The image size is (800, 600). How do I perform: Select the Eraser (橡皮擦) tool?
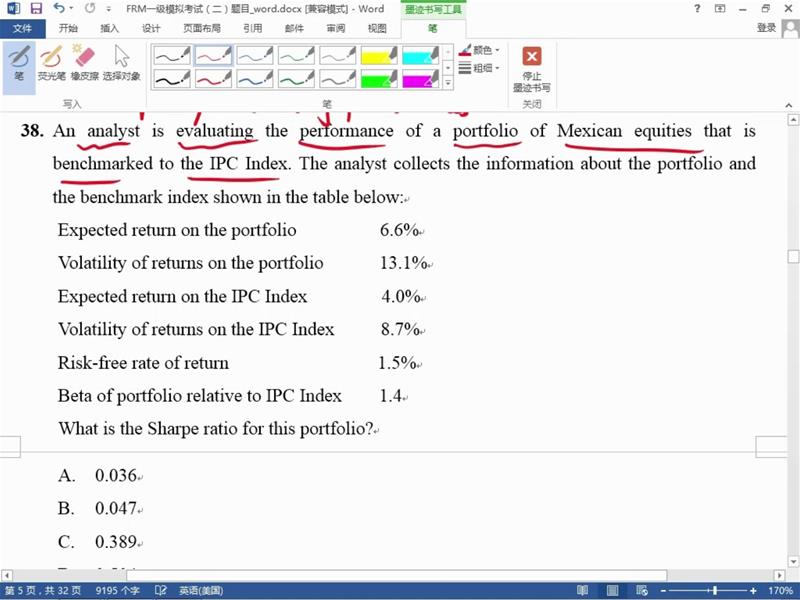point(84,62)
